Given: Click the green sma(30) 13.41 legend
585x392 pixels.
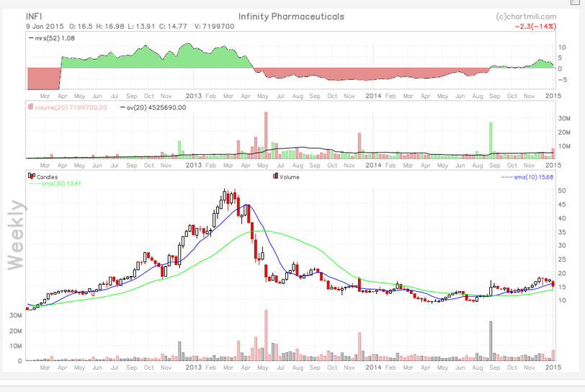Looking at the screenshot, I should click(x=55, y=183).
